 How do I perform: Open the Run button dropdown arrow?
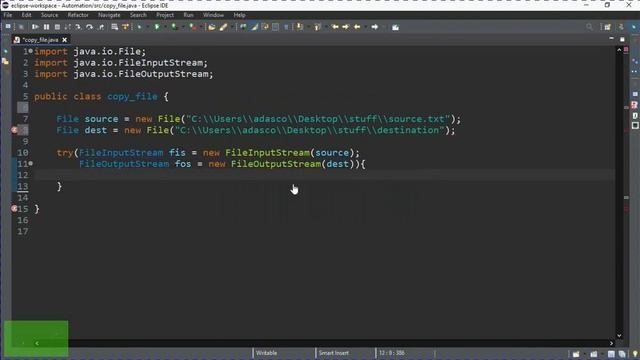pos(164,27)
